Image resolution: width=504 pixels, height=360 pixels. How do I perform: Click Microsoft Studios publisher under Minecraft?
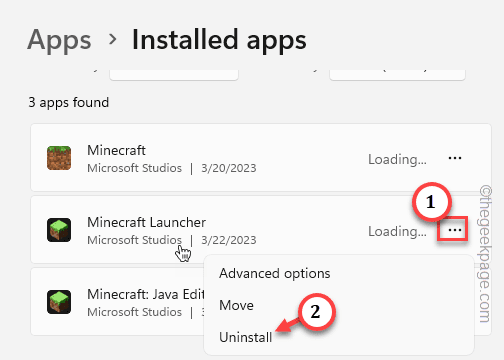[134, 168]
